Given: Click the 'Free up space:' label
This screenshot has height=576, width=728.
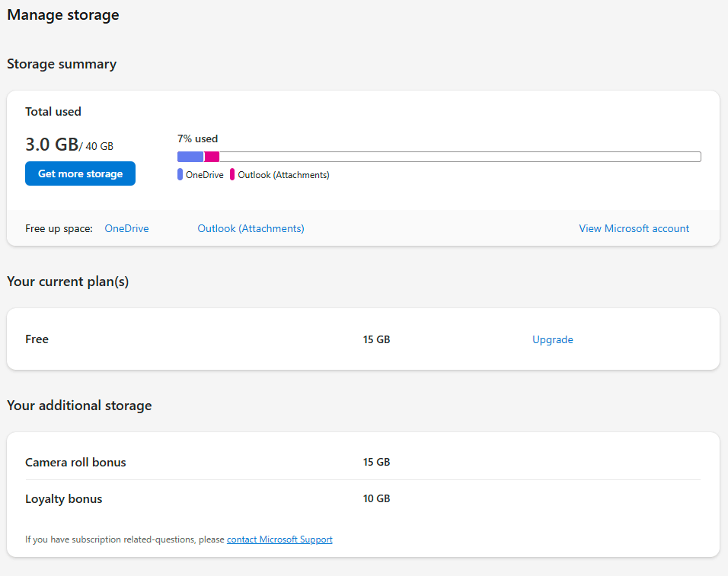Looking at the screenshot, I should [59, 228].
